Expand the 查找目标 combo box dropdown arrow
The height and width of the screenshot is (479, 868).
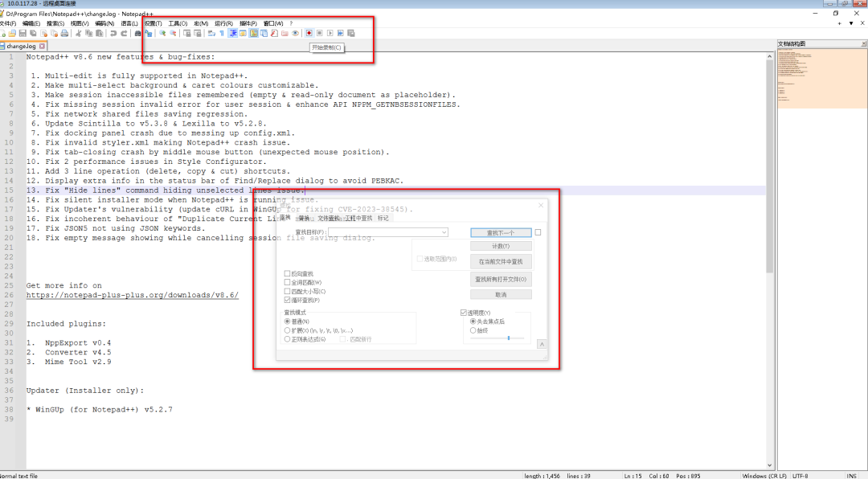444,232
